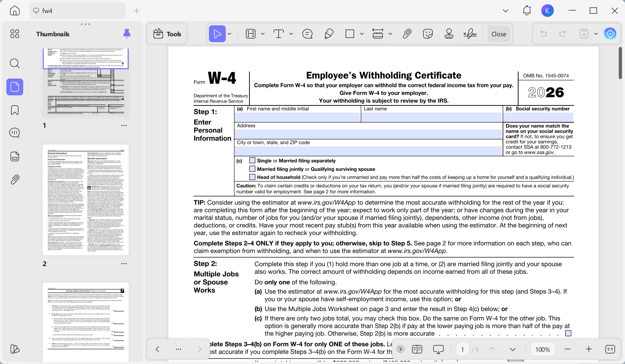Zoom out with the minus icon

click(568, 349)
